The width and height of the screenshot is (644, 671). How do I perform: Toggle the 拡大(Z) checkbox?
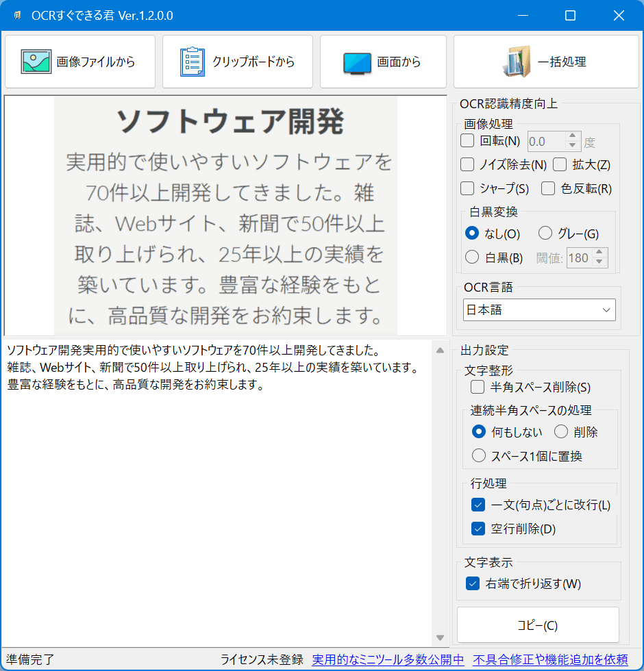point(560,164)
